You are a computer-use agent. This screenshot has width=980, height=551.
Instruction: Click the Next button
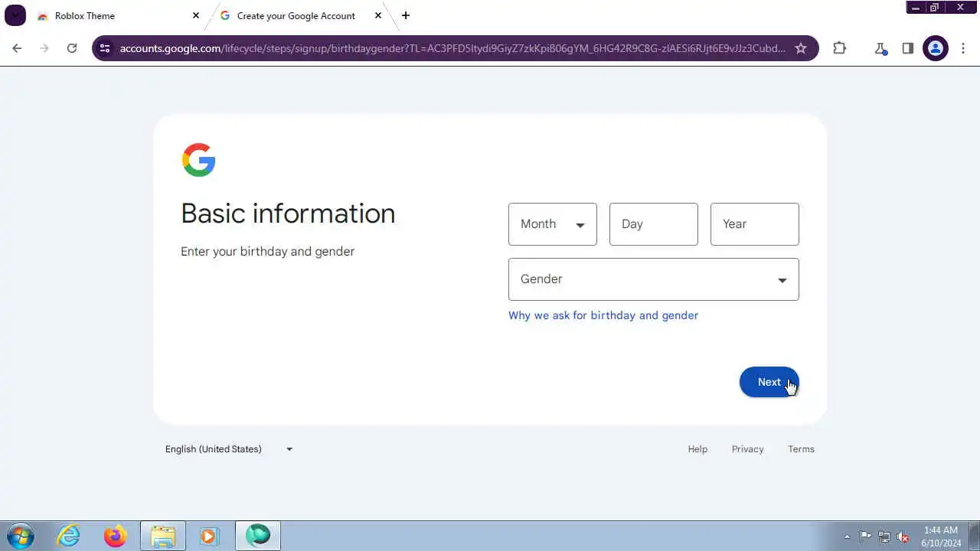click(769, 382)
